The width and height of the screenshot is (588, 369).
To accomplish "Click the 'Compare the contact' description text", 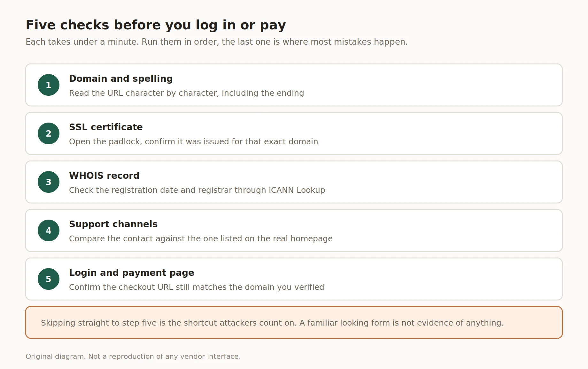I will (x=201, y=238).
